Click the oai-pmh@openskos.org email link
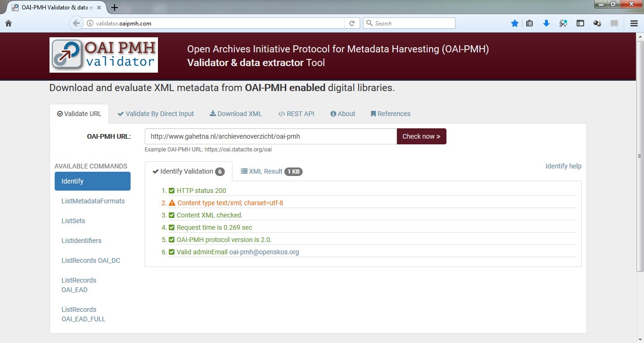This screenshot has width=644, height=343. click(x=264, y=252)
